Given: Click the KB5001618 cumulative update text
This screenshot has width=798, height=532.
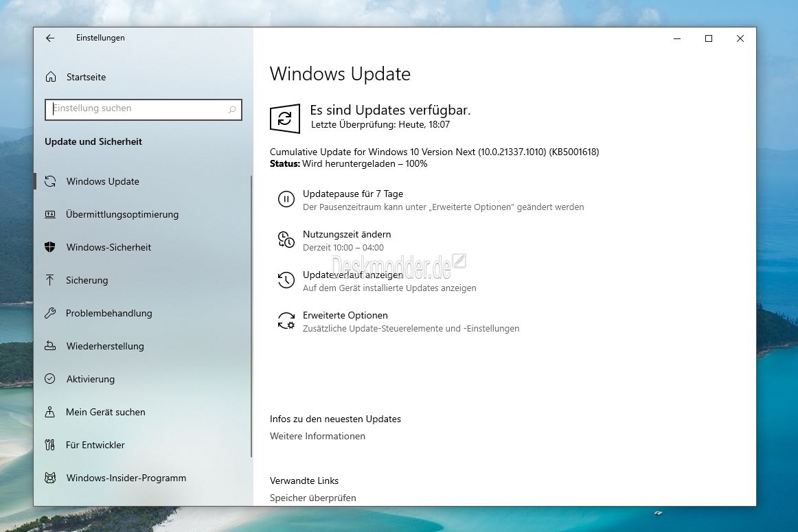Looking at the screenshot, I should point(434,152).
